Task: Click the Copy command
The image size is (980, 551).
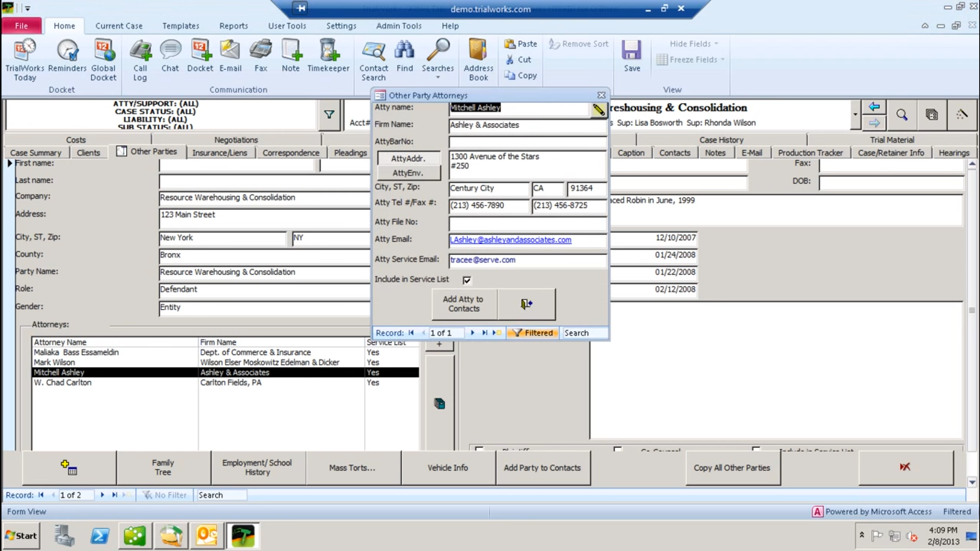Action: 521,75
